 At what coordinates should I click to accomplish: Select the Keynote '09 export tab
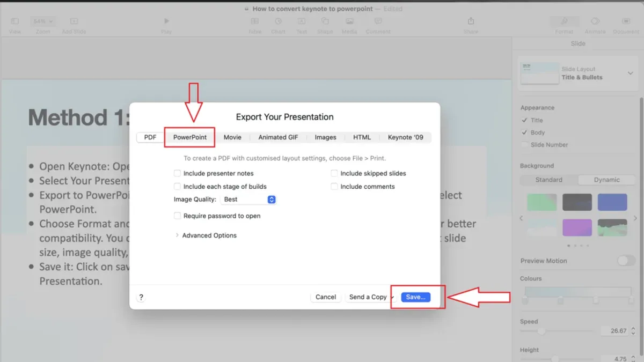click(405, 137)
